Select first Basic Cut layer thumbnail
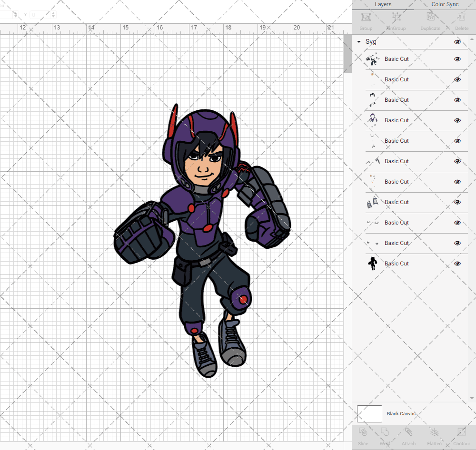The width and height of the screenshot is (476, 450). 373,59
